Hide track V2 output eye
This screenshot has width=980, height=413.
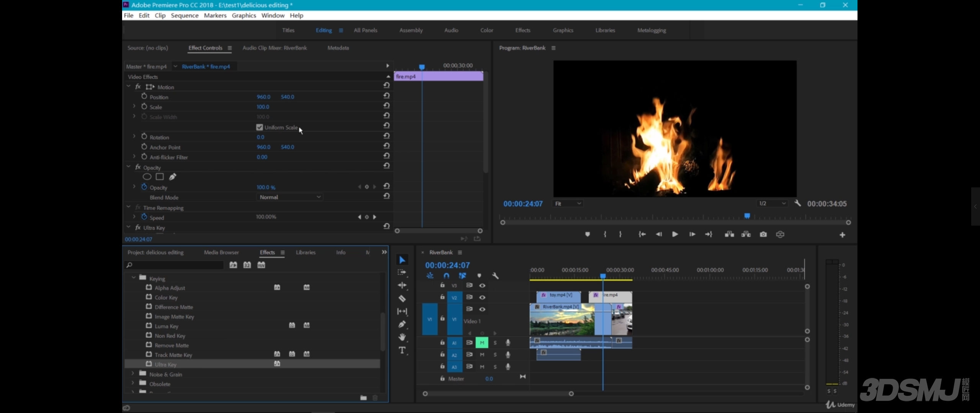pyautogui.click(x=482, y=298)
